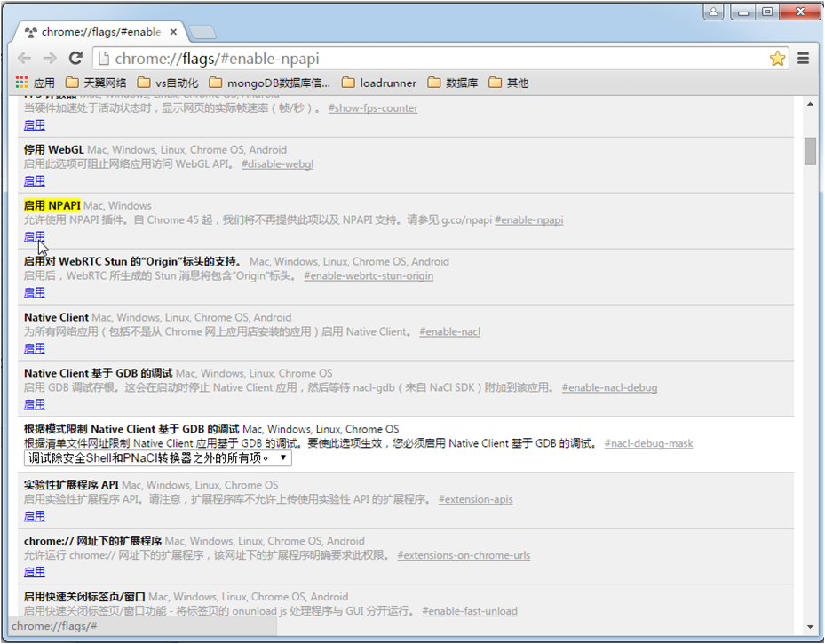This screenshot has width=825, height=644.
Task: Enable chrome:// 网址下的扩展程序 flag
Action: [x=35, y=572]
